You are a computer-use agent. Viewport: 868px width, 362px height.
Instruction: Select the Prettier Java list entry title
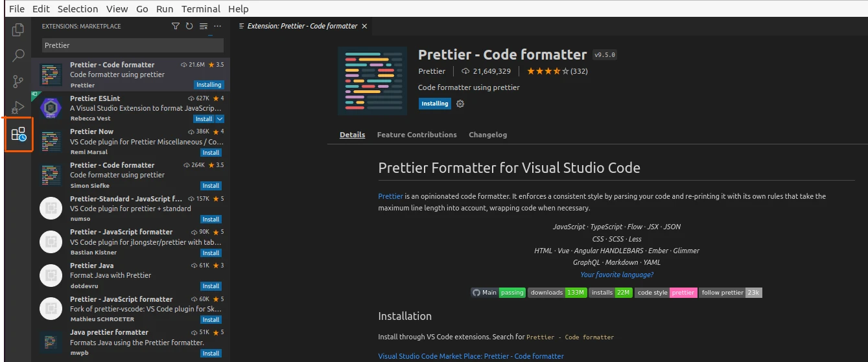coord(91,266)
